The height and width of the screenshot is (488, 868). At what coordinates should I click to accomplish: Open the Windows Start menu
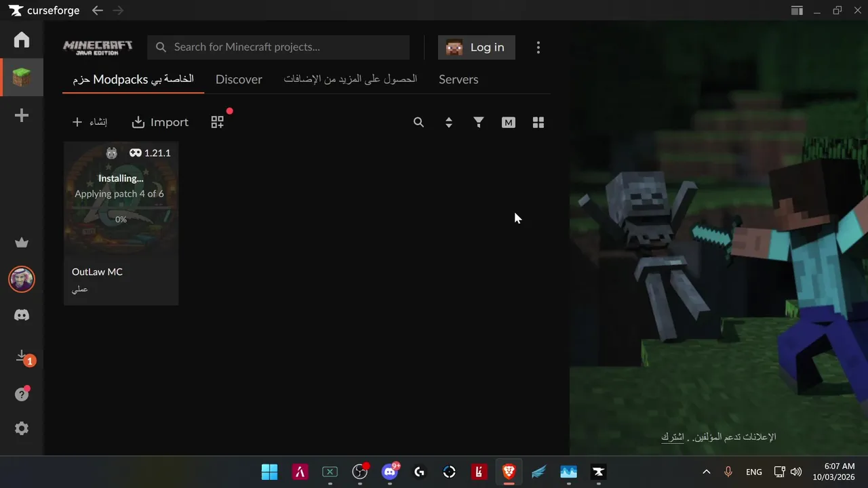[x=270, y=472]
